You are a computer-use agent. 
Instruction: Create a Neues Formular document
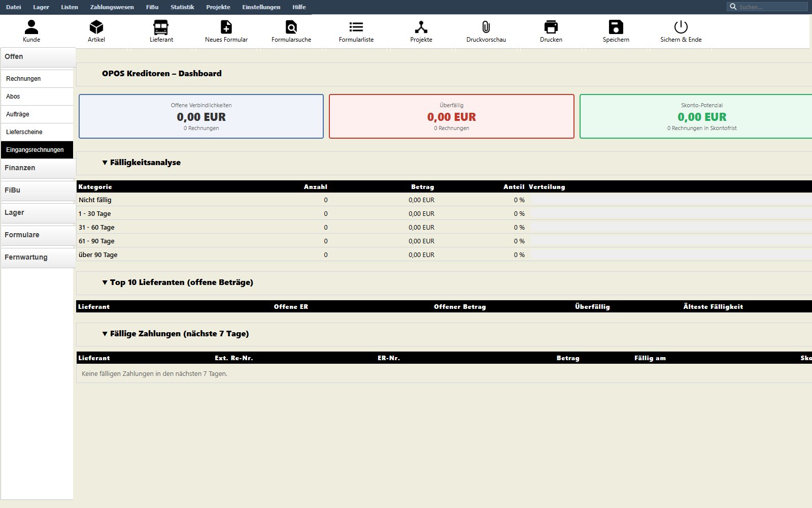(x=226, y=27)
